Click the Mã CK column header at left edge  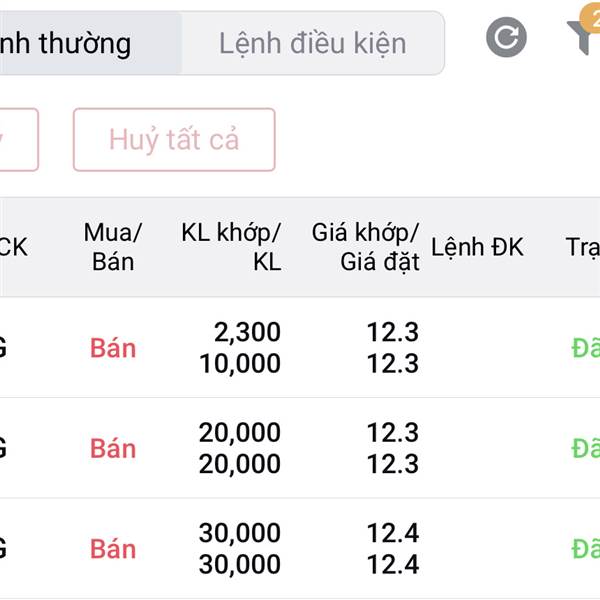[14, 247]
